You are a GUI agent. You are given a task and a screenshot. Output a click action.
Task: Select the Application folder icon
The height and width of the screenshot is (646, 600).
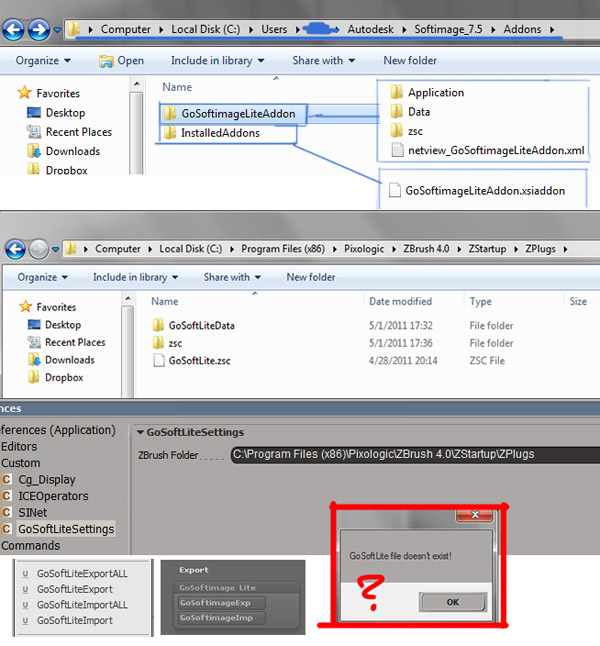(x=396, y=92)
